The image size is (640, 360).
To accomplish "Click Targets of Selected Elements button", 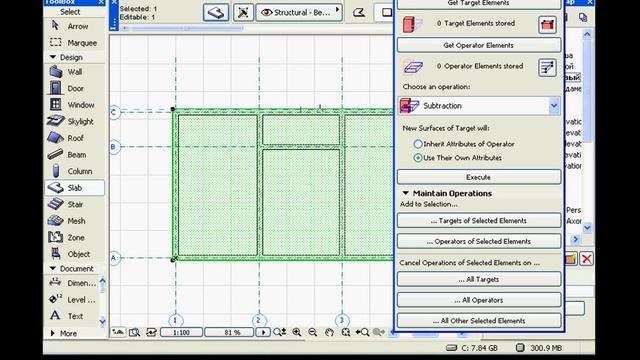I will point(478,220).
